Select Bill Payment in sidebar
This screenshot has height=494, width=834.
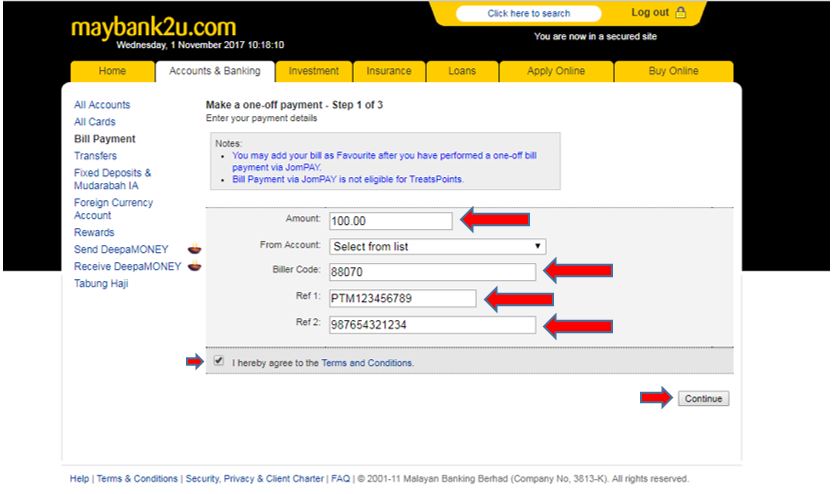tap(105, 139)
